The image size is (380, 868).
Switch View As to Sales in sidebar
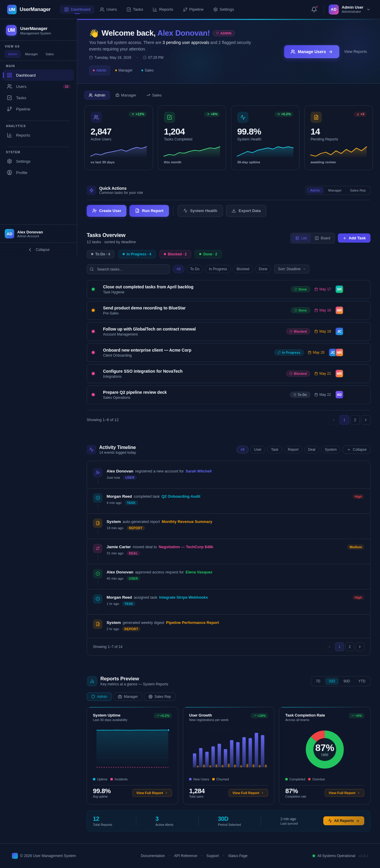pyautogui.click(x=50, y=54)
